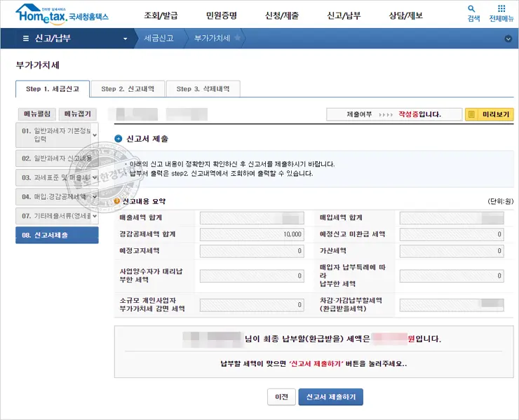Click the orange bullet icon beside 신고내용 요약
Image resolution: width=519 pixels, height=420 pixels.
coord(117,201)
